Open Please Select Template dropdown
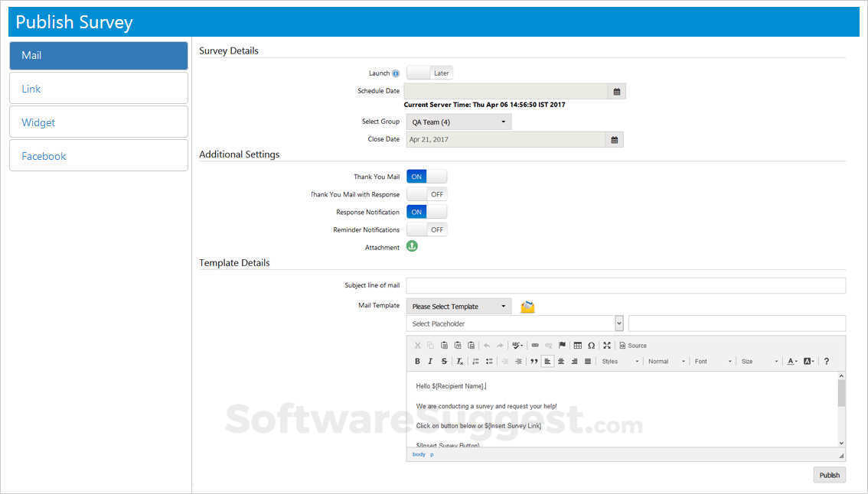The width and height of the screenshot is (868, 494). coord(459,307)
